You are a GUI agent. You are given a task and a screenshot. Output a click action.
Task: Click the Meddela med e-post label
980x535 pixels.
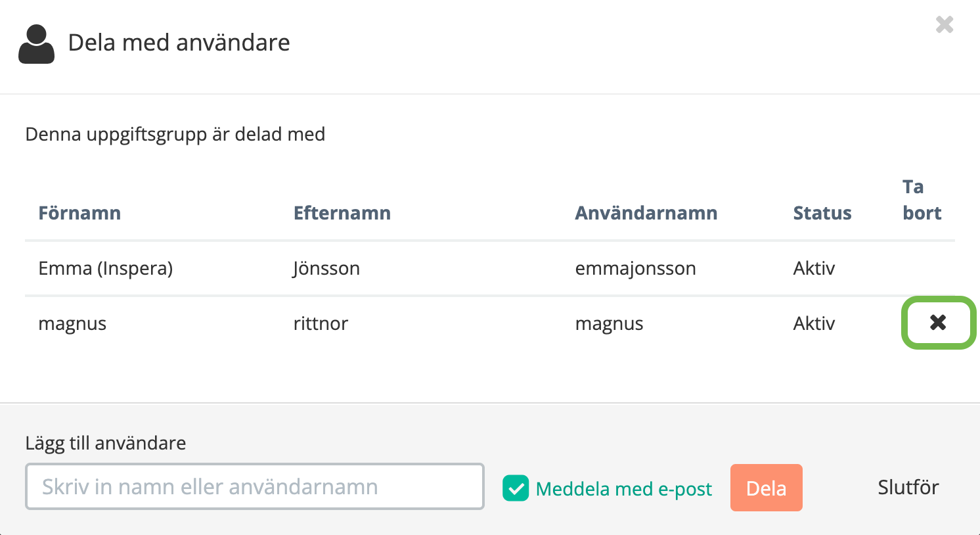pyautogui.click(x=623, y=489)
